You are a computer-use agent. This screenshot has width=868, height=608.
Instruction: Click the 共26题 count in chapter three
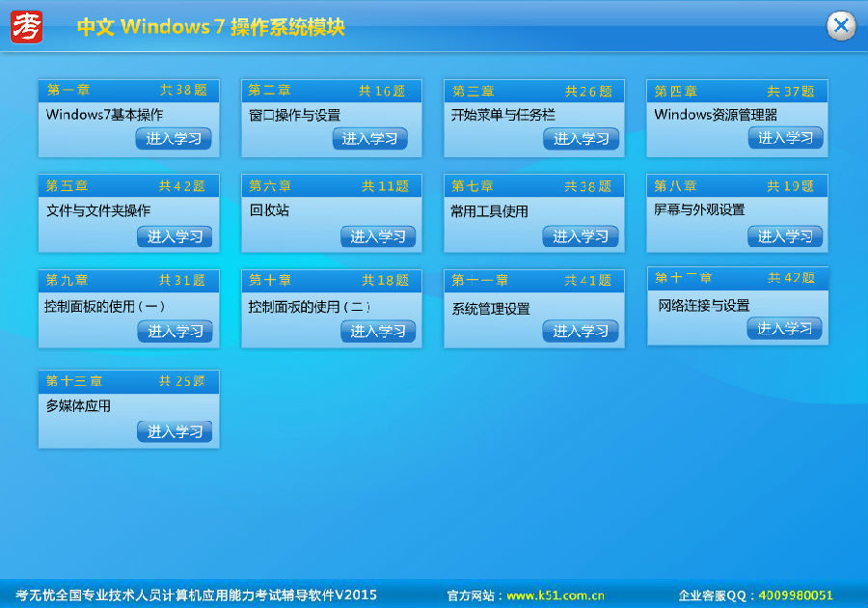pyautogui.click(x=588, y=92)
